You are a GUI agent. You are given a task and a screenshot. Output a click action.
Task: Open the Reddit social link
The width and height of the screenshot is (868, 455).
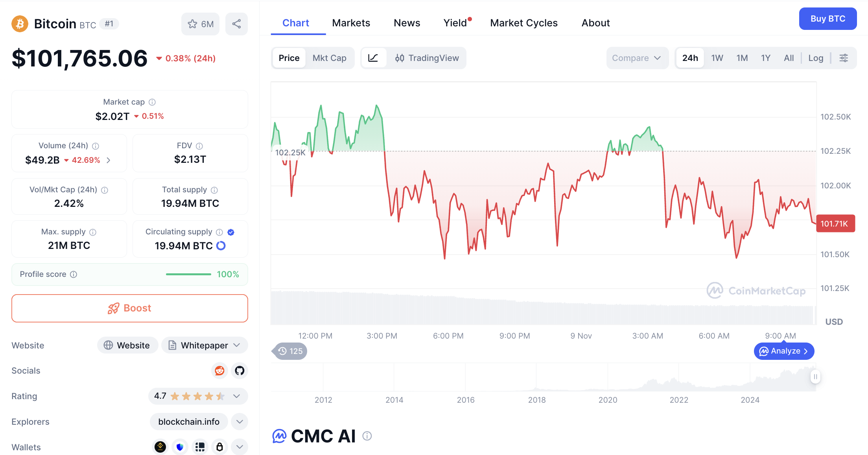(219, 371)
